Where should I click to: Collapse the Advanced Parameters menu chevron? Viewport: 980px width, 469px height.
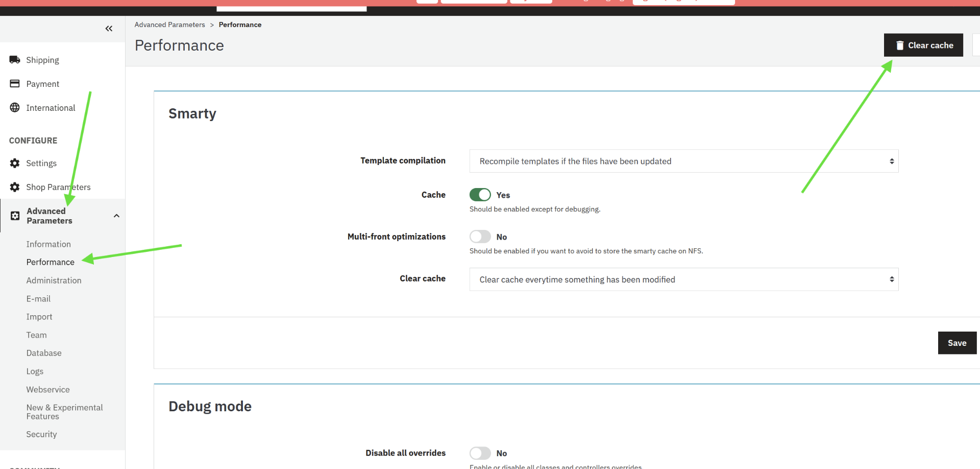tap(116, 216)
